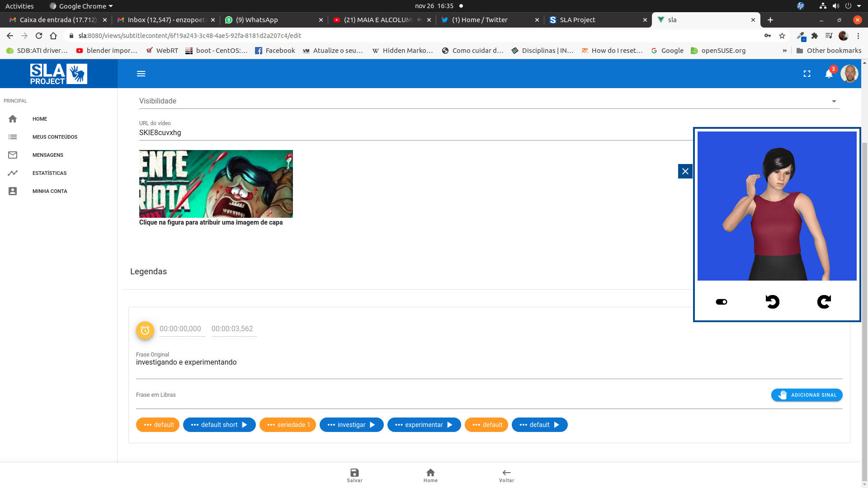Rotate avatar clockwise with redo arrow
The height and width of the screenshot is (488, 868).
tap(824, 302)
